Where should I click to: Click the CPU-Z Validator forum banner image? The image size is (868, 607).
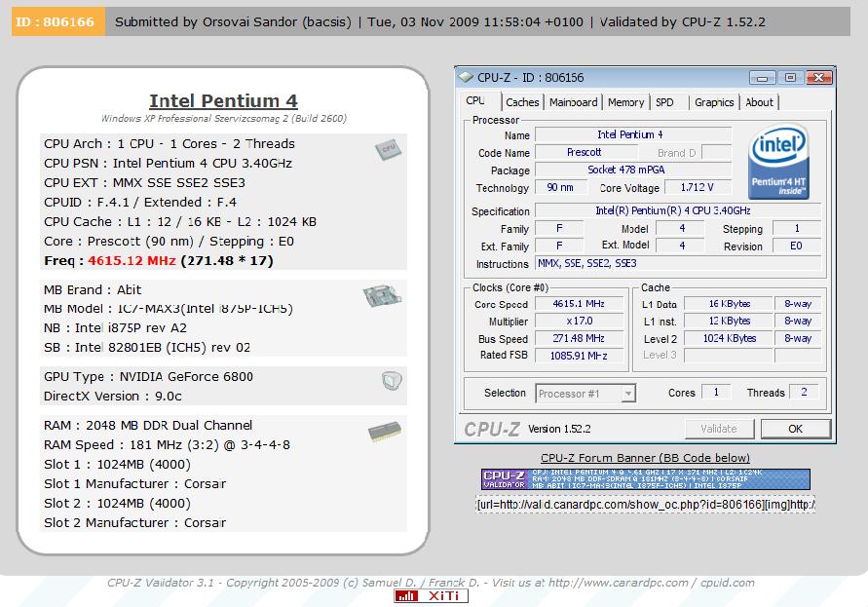[x=646, y=479]
